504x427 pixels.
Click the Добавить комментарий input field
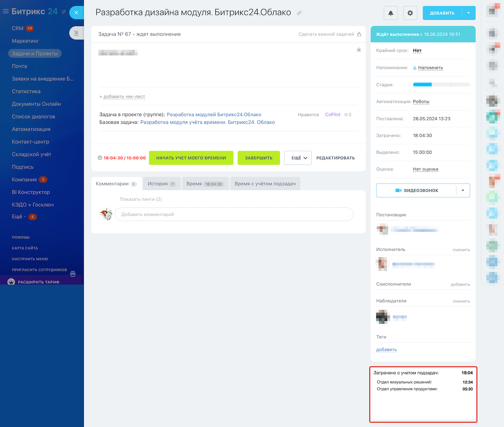(234, 214)
